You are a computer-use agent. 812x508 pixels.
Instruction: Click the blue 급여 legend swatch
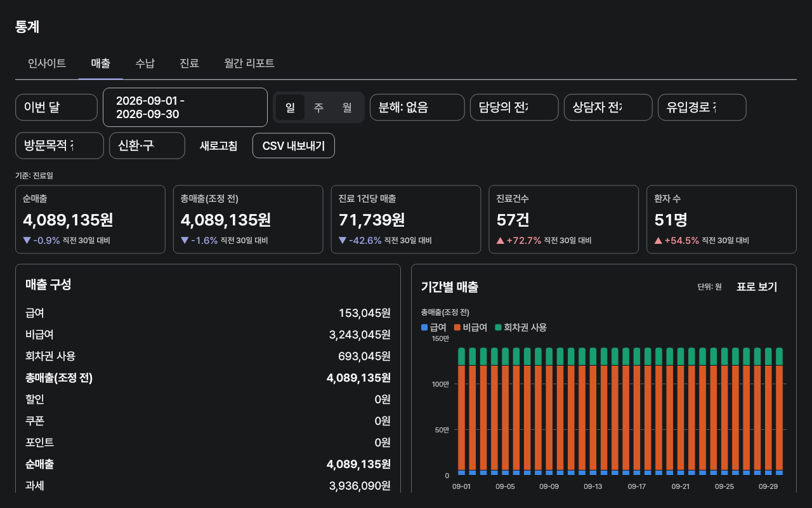(424, 328)
